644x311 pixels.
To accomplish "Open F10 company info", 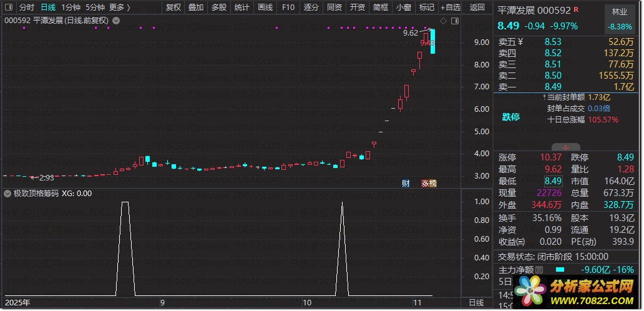I will pyautogui.click(x=288, y=7).
